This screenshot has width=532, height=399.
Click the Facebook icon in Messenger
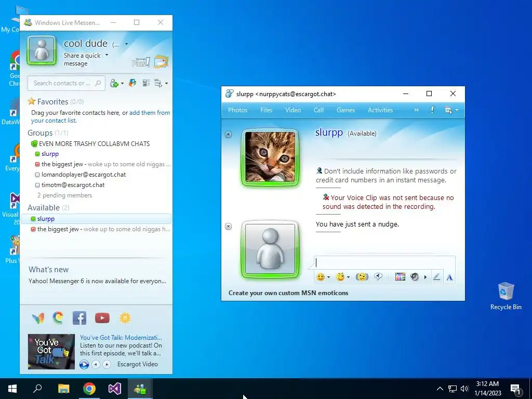(79, 318)
